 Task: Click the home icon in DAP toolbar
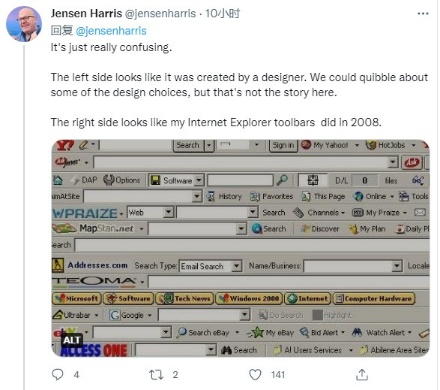[58, 180]
